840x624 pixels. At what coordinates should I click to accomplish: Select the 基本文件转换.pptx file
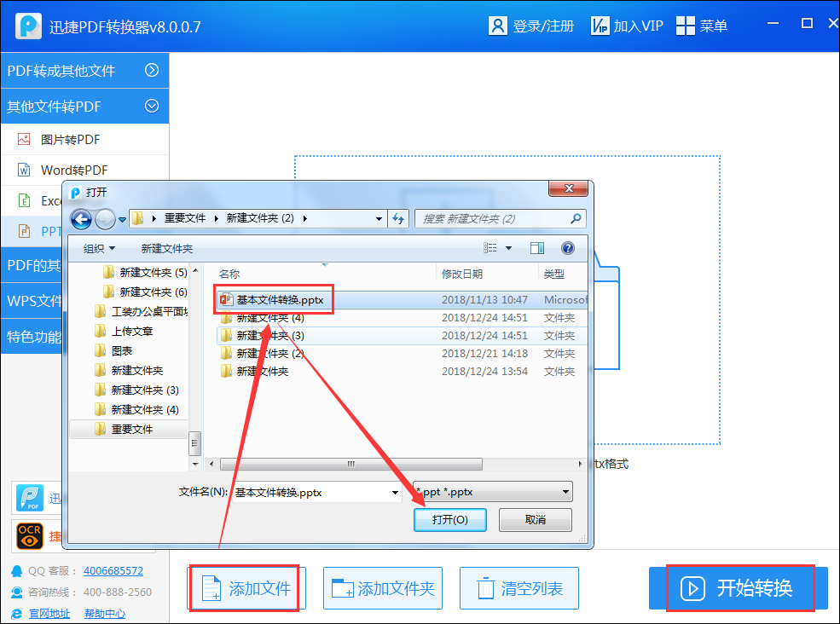(x=280, y=300)
